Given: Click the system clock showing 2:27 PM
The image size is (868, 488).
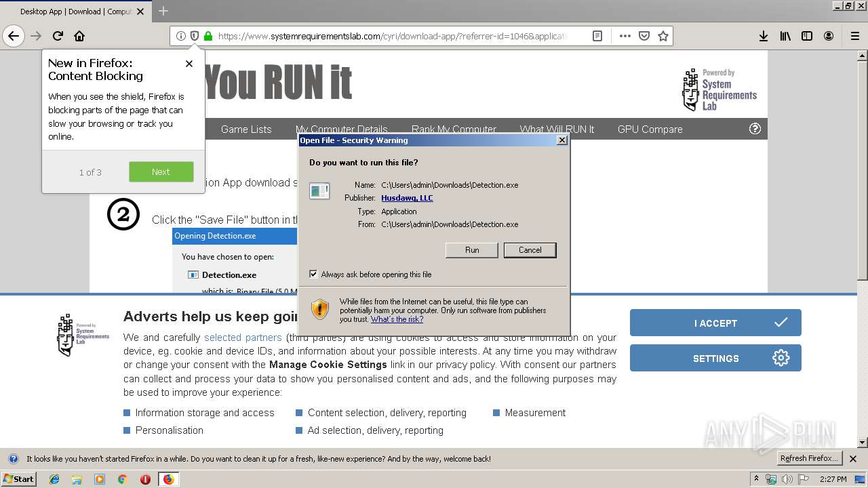Looking at the screenshot, I should click(x=833, y=479).
